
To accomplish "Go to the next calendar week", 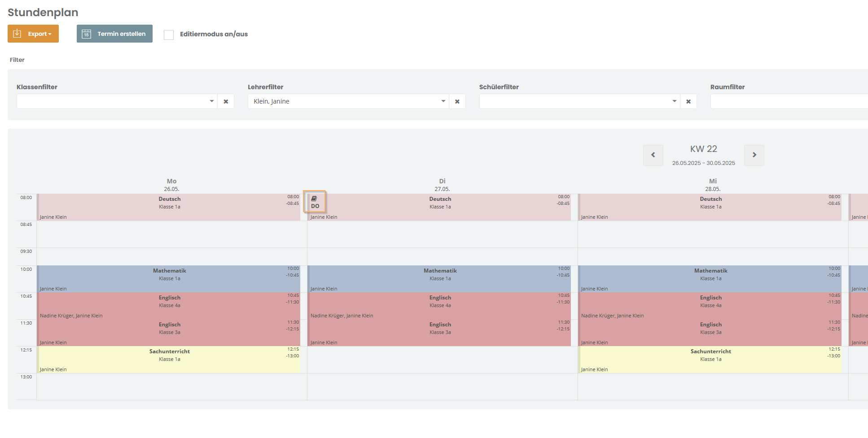I will 754,155.
